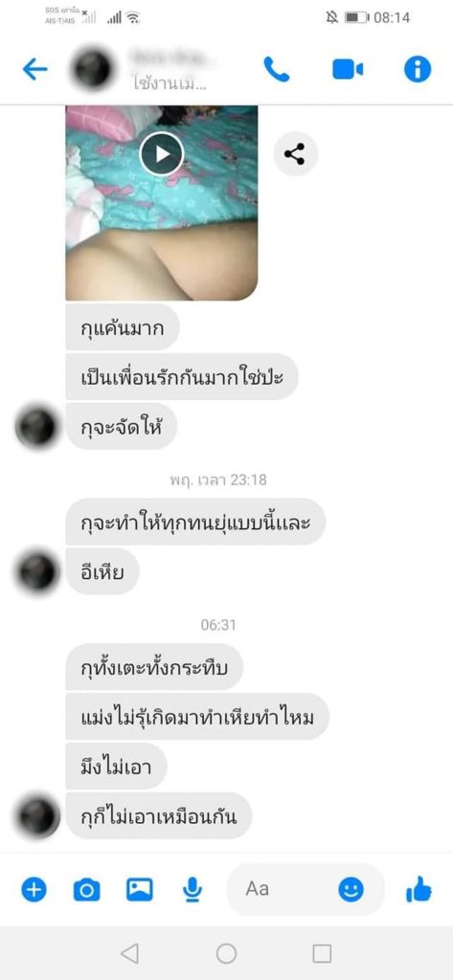Tap the Android home circle button
Image resolution: width=453 pixels, height=980 pixels.
226,953
